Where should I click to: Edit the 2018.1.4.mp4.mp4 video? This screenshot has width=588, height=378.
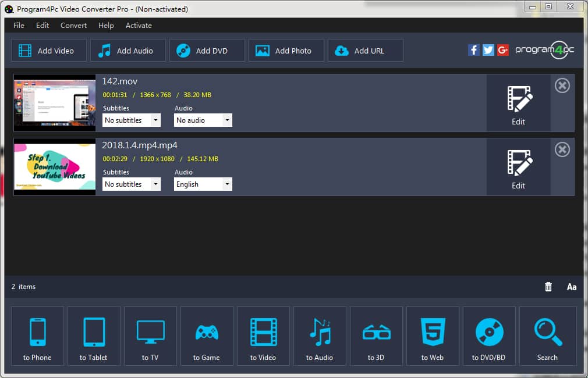coord(518,167)
